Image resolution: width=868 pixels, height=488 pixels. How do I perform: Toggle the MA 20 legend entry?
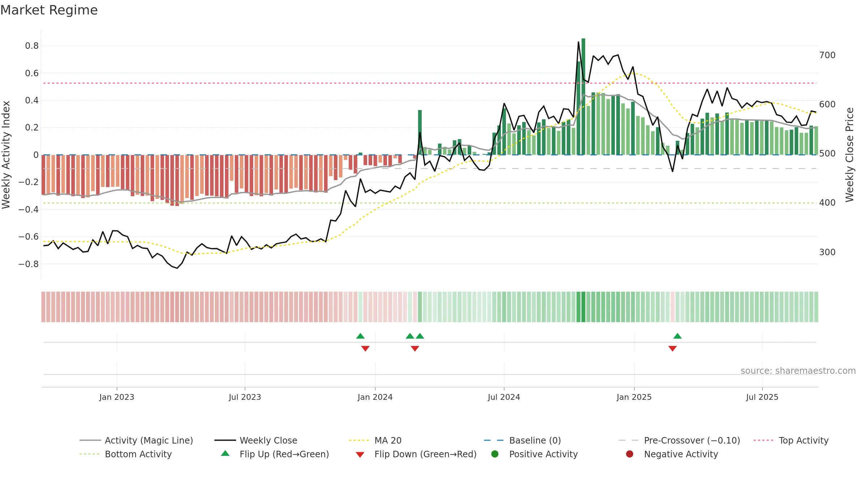tap(375, 440)
